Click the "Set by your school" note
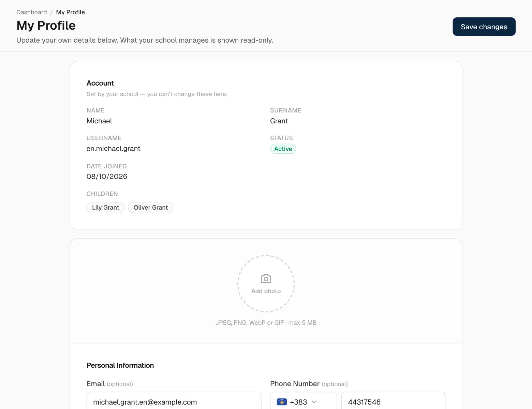Viewport: 532px width, 409px height. [157, 94]
